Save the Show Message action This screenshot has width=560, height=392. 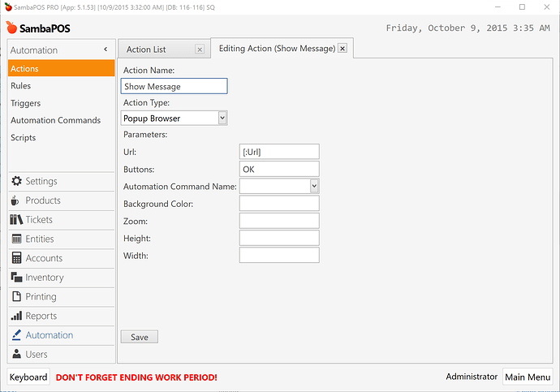tap(140, 337)
